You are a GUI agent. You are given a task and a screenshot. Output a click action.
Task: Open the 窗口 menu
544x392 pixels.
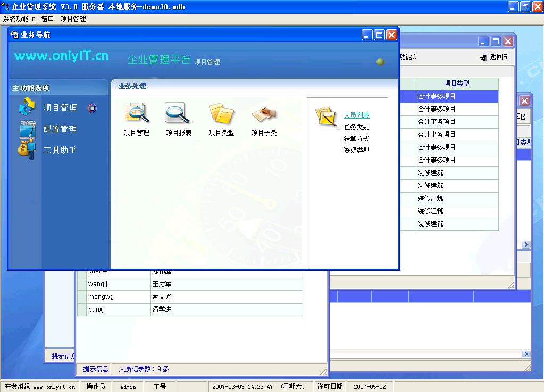(47, 19)
